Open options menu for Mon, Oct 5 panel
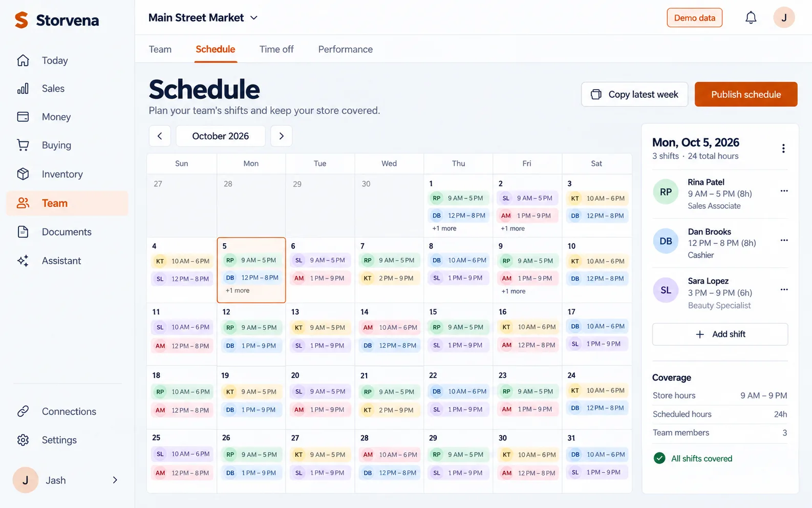The width and height of the screenshot is (812, 508). (x=783, y=149)
